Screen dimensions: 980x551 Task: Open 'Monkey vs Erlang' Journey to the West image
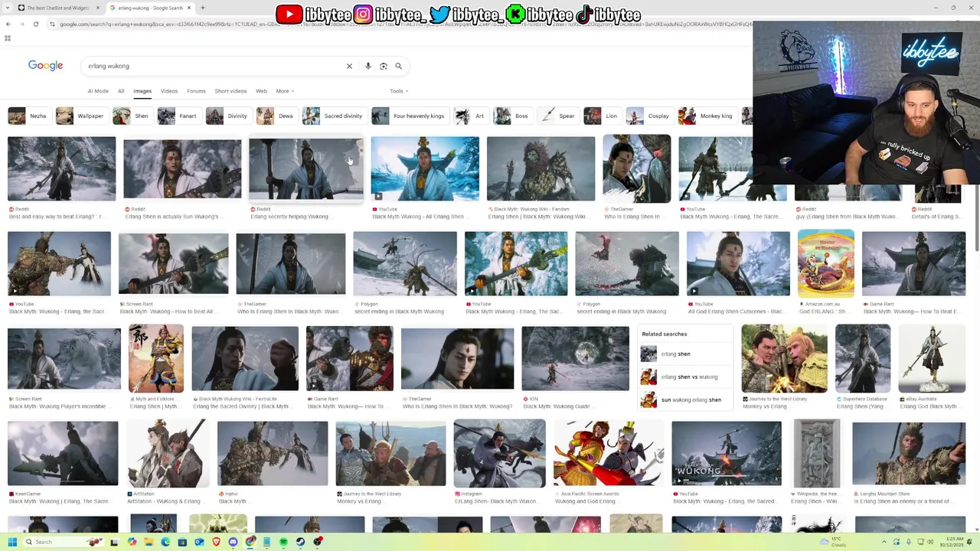[x=784, y=358]
